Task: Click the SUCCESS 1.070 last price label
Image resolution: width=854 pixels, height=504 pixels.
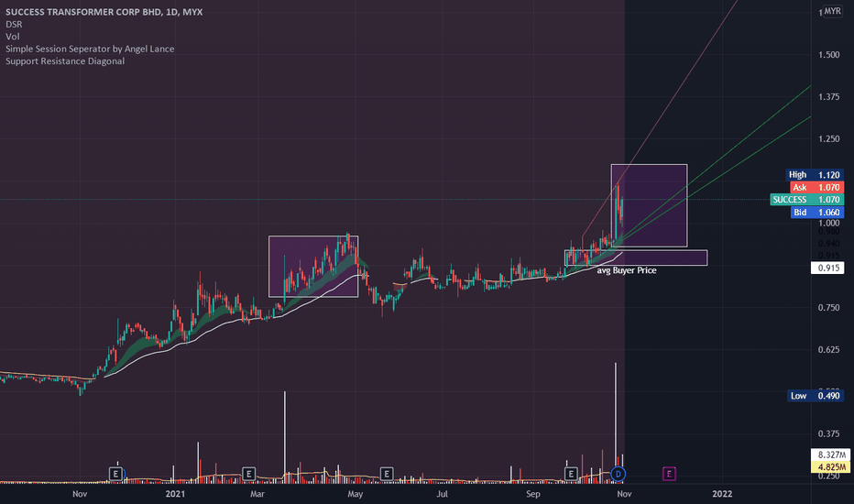Action: 806,200
